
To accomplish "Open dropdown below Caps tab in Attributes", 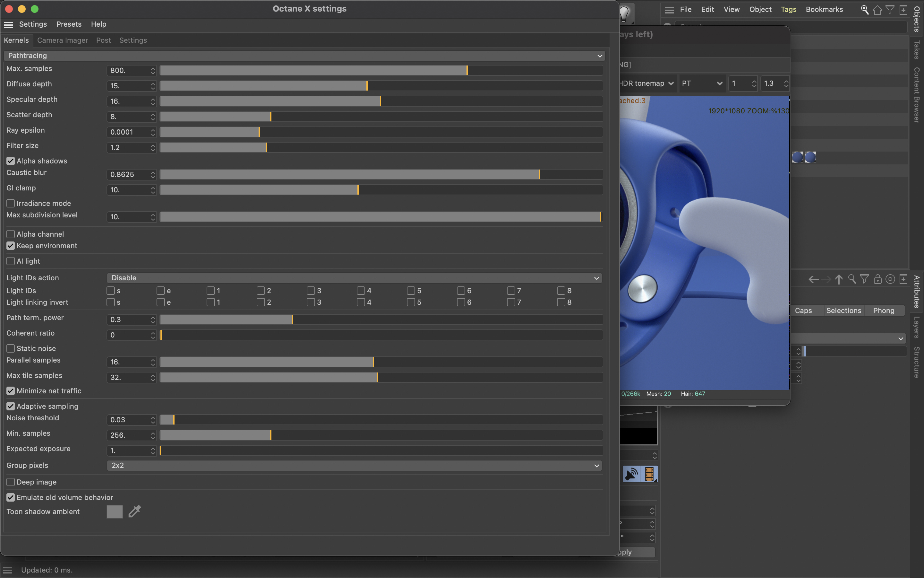I will 848,339.
